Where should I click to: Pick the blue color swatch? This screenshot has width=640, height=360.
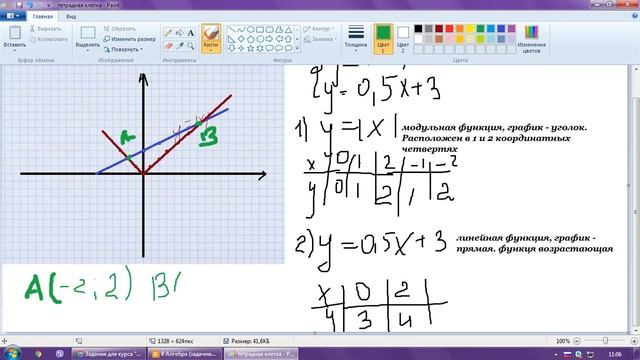pyautogui.click(x=501, y=29)
